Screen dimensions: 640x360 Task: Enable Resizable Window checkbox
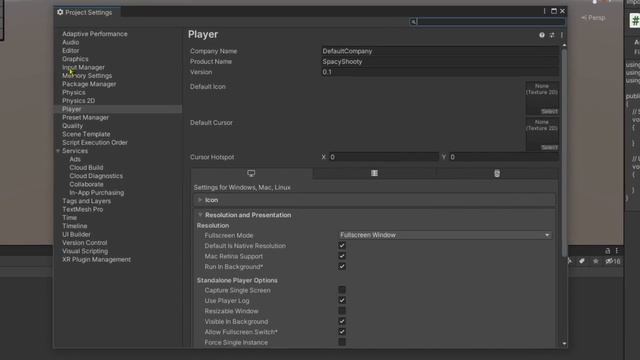tap(342, 311)
